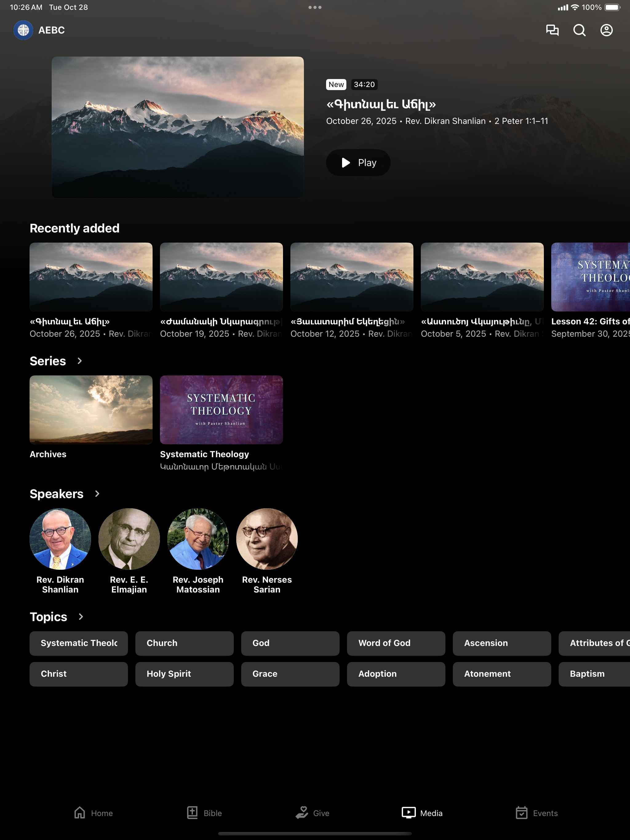The height and width of the screenshot is (840, 630).
Task: Tap the 10:26 AM clock
Action: 26,7
